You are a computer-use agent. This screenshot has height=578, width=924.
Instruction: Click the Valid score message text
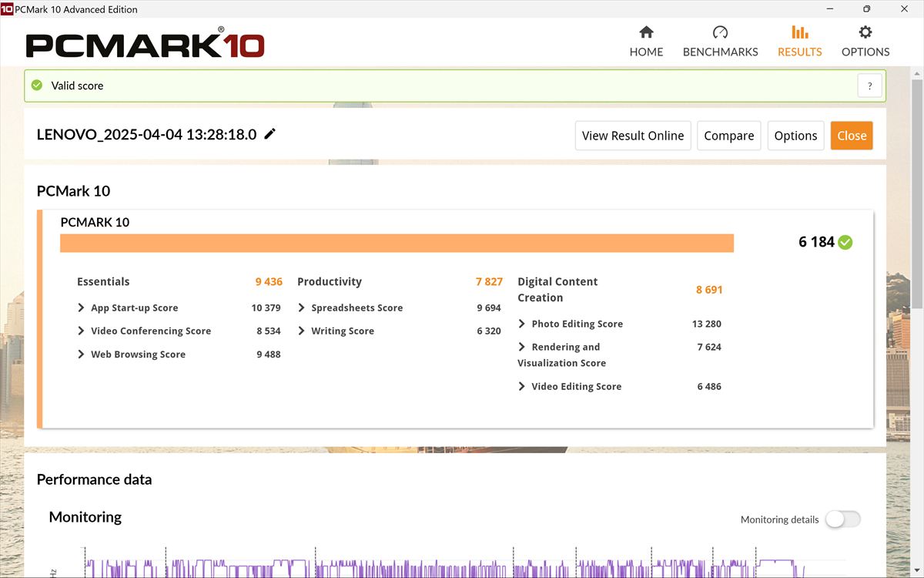coord(77,86)
